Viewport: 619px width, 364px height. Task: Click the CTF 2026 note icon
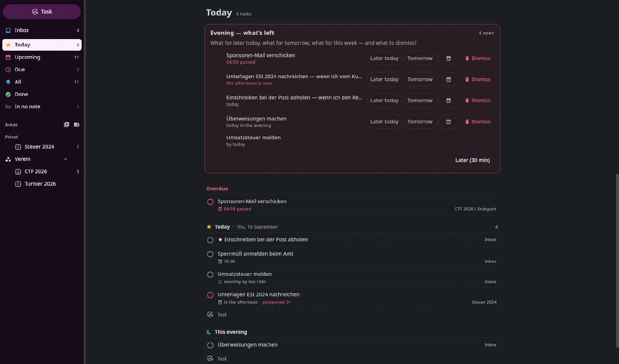(x=18, y=171)
